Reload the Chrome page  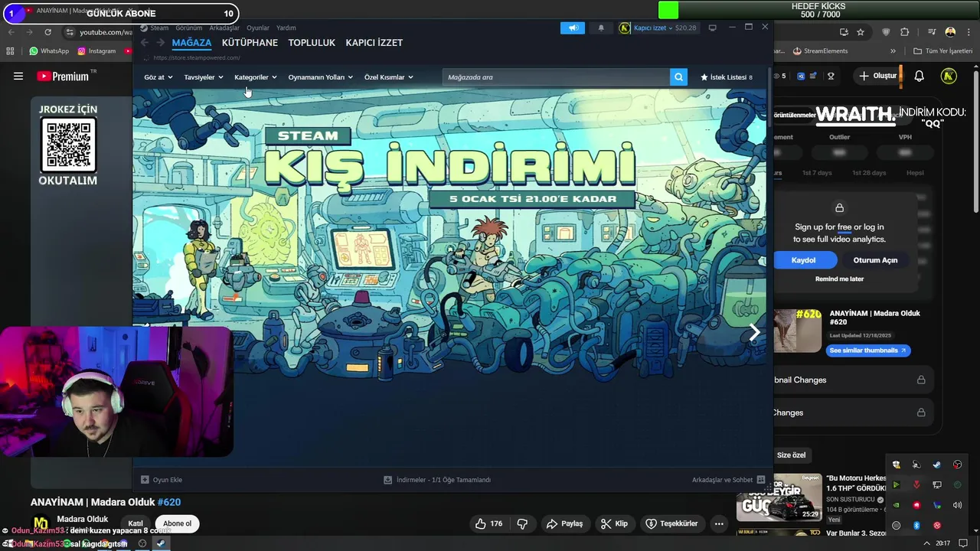48,32
